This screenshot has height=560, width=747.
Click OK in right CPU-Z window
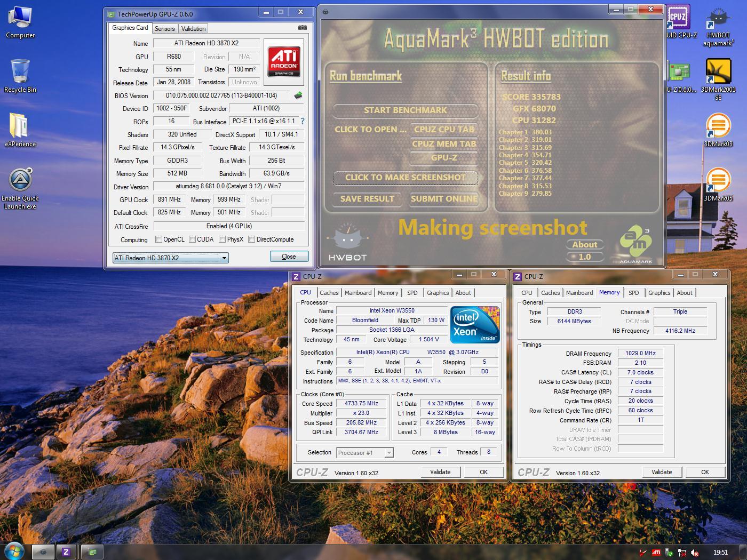(x=705, y=472)
